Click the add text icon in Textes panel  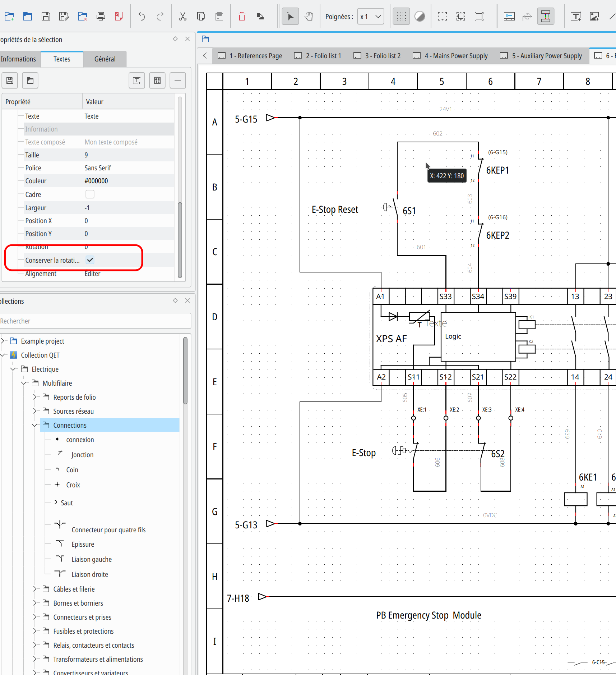tap(137, 81)
